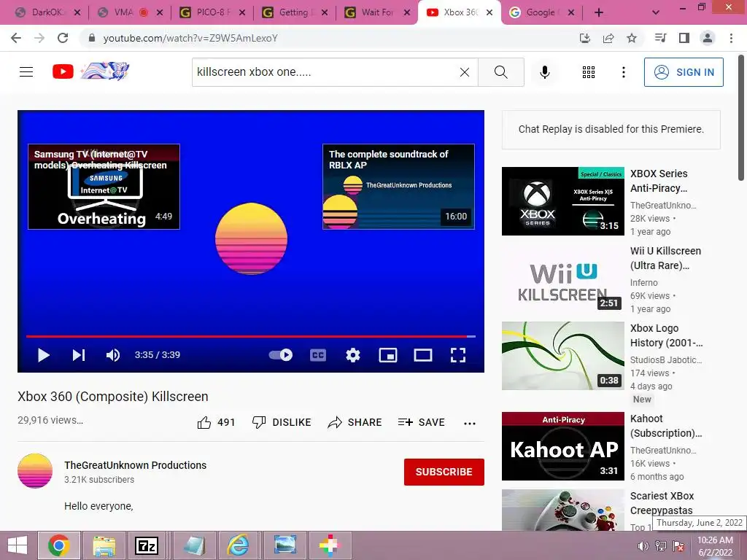Play the video

point(43,355)
